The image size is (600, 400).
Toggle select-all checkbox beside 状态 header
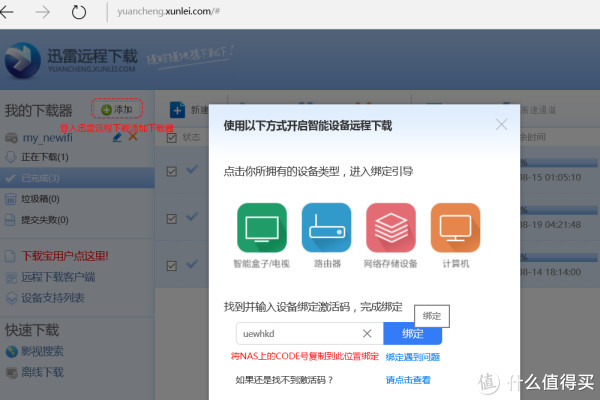click(172, 138)
